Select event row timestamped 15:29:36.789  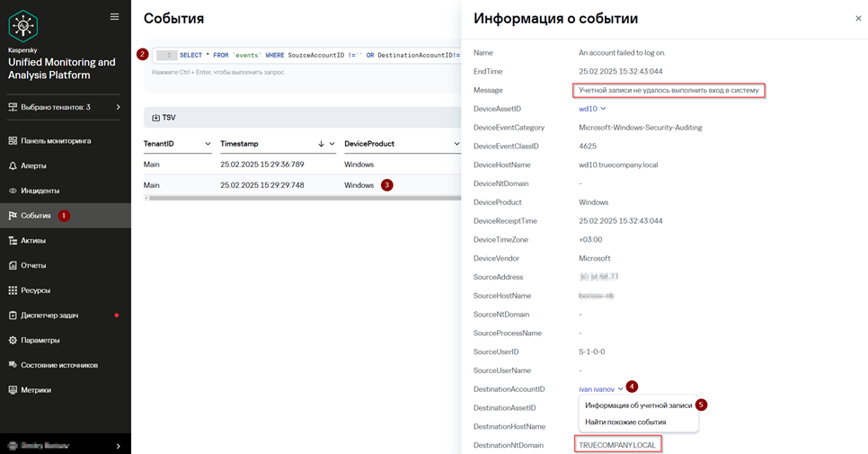coord(302,165)
